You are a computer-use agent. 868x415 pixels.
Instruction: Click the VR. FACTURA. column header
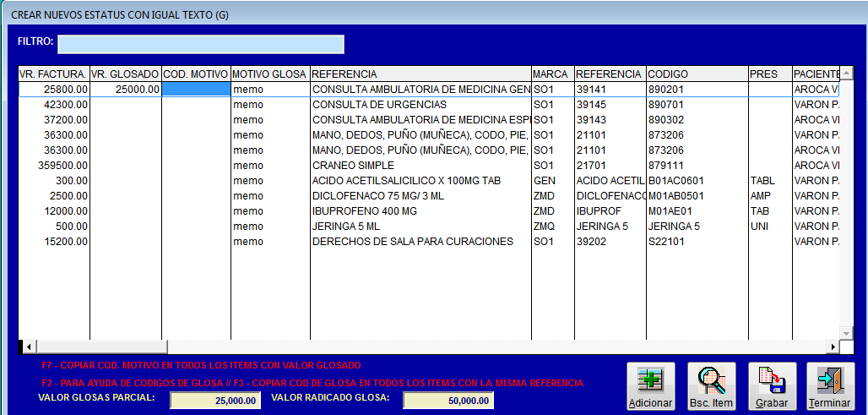pos(54,74)
